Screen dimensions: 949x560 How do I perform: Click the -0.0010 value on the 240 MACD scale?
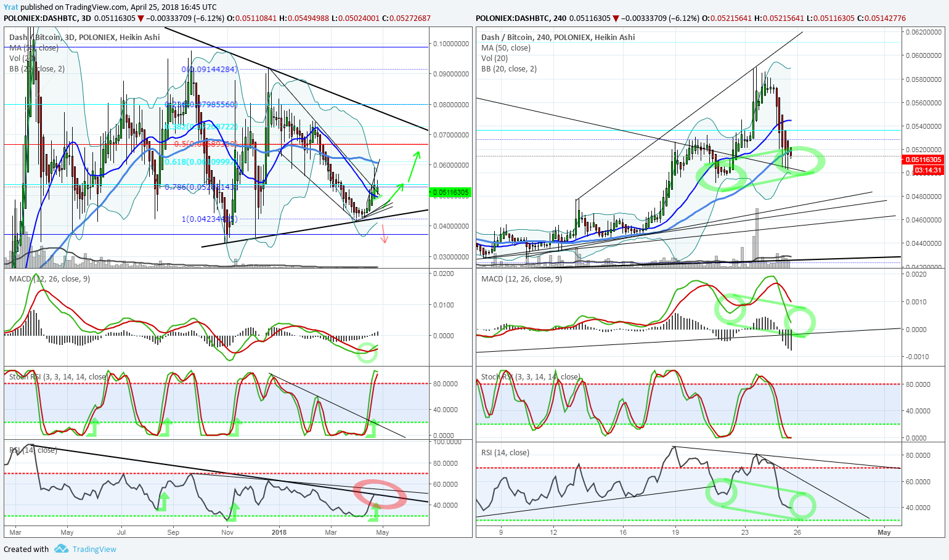(915, 357)
